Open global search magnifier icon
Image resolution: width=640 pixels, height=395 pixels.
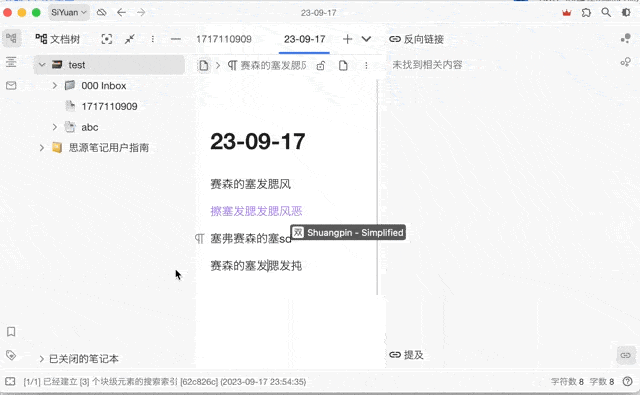point(606,13)
